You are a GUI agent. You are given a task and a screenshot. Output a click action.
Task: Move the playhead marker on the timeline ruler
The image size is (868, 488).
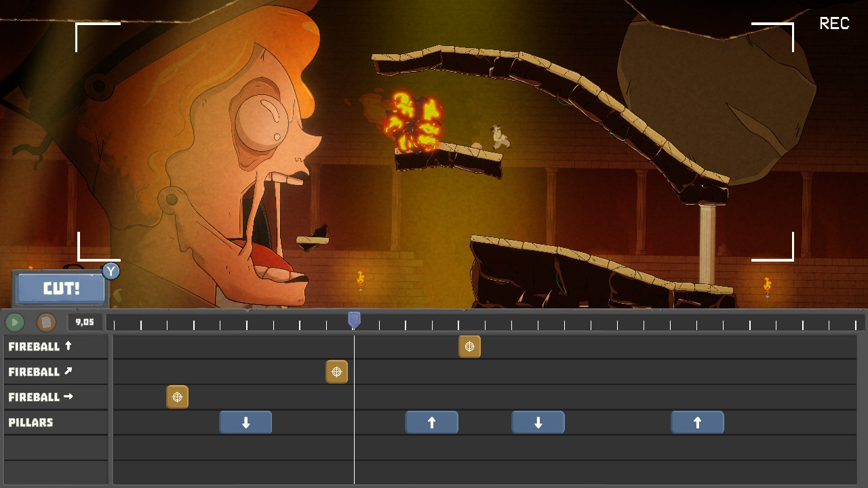point(353,319)
